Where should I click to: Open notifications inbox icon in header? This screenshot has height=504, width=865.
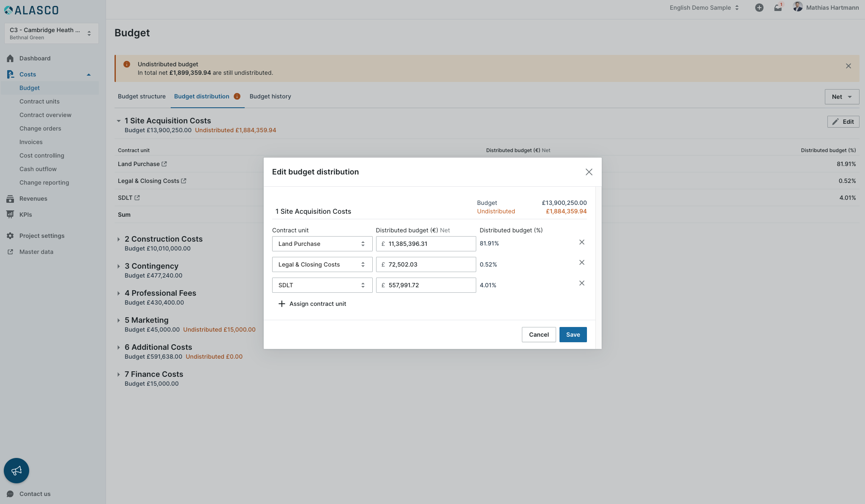pos(778,8)
